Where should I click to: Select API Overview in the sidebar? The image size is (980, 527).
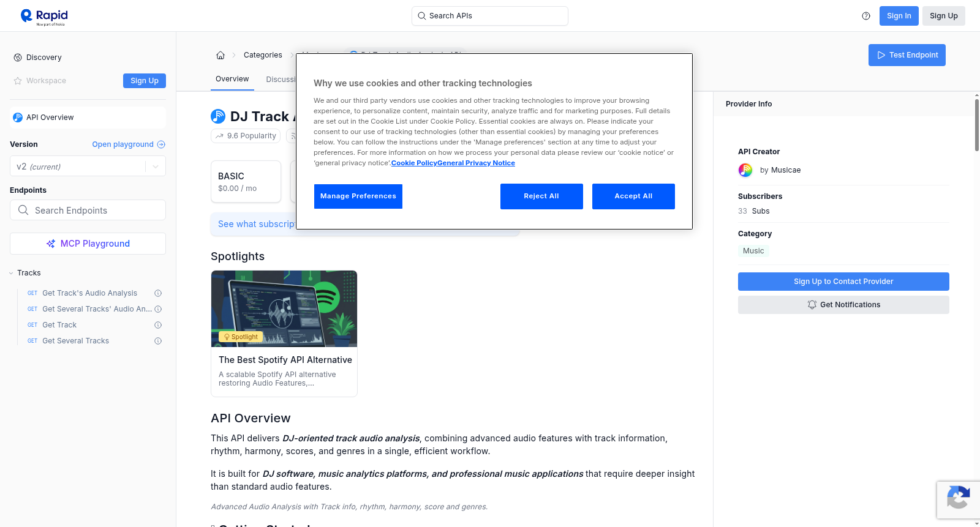coord(88,118)
